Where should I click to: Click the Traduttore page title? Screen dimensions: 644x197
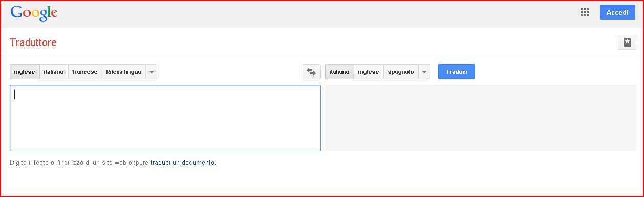[33, 42]
